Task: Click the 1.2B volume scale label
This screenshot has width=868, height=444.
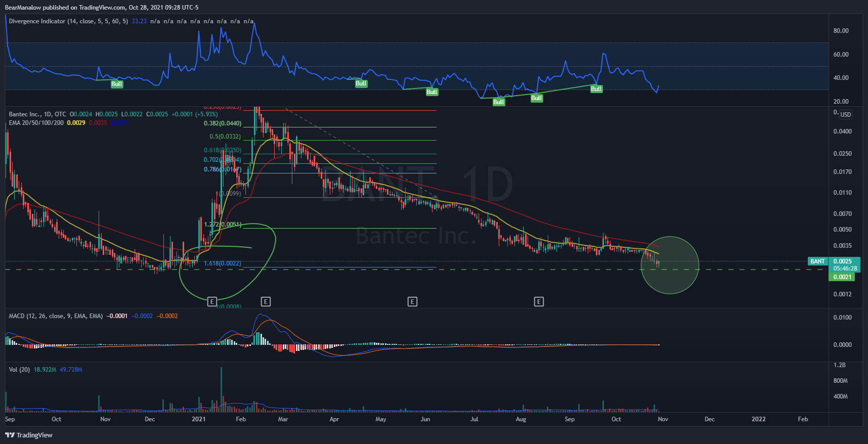Action: coord(840,365)
